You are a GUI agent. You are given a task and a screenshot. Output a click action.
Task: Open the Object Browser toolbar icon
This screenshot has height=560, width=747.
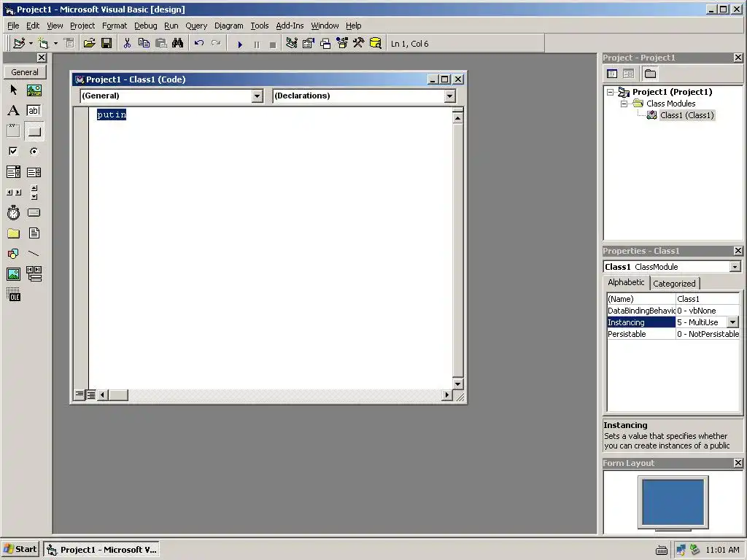[x=342, y=44]
